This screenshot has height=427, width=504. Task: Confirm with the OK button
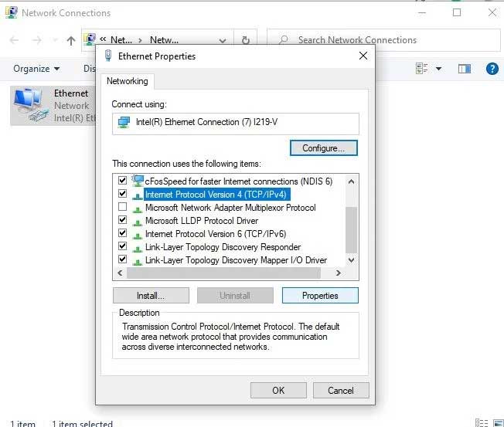point(278,391)
